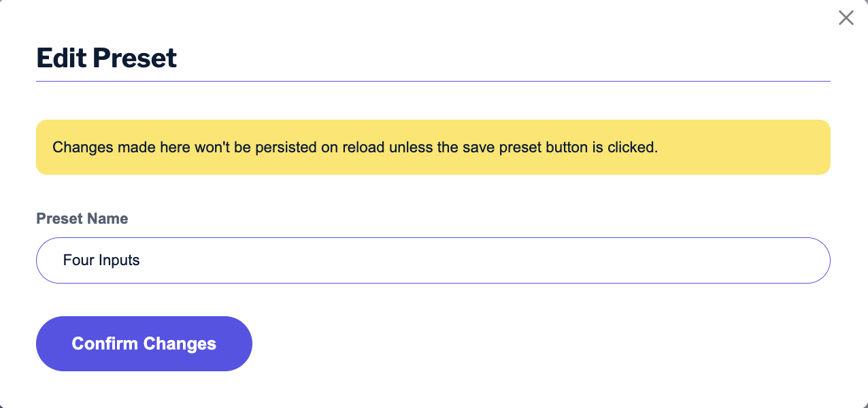Click into the Four Inputs text box
The width and height of the screenshot is (868, 408).
433,260
